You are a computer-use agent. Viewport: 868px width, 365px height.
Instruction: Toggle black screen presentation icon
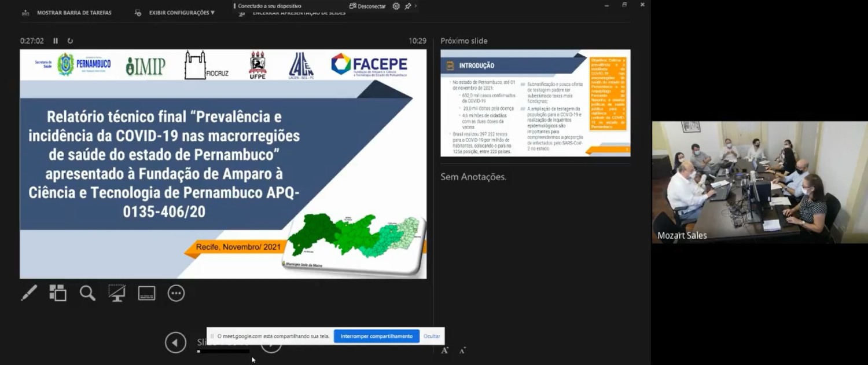pyautogui.click(x=117, y=293)
